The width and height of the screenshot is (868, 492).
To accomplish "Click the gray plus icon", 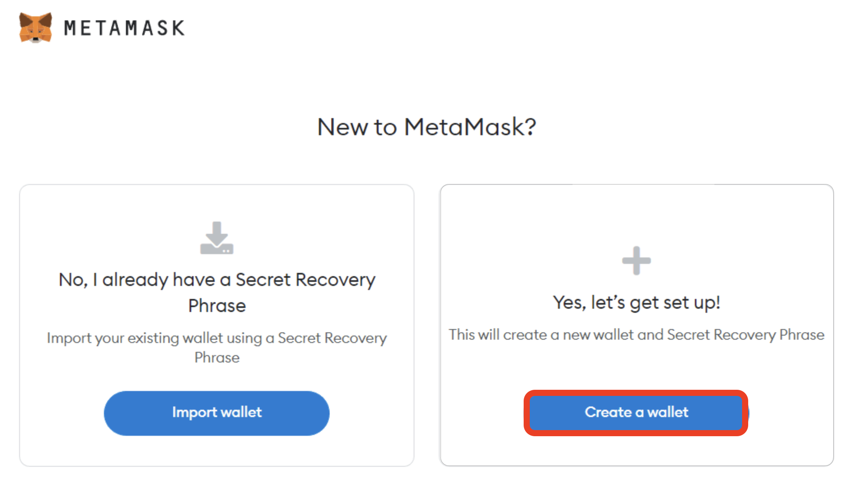I will (x=636, y=261).
